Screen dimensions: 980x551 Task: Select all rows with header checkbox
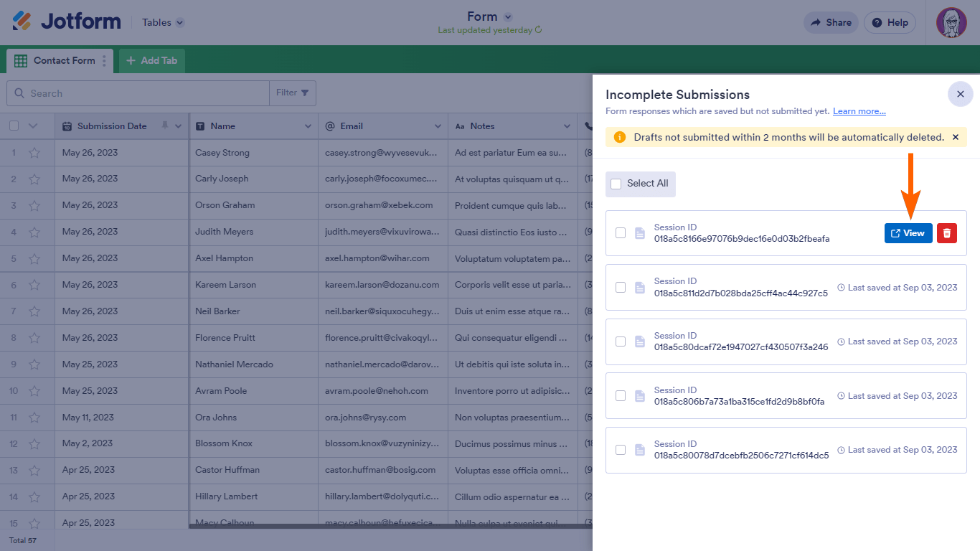pyautogui.click(x=14, y=126)
